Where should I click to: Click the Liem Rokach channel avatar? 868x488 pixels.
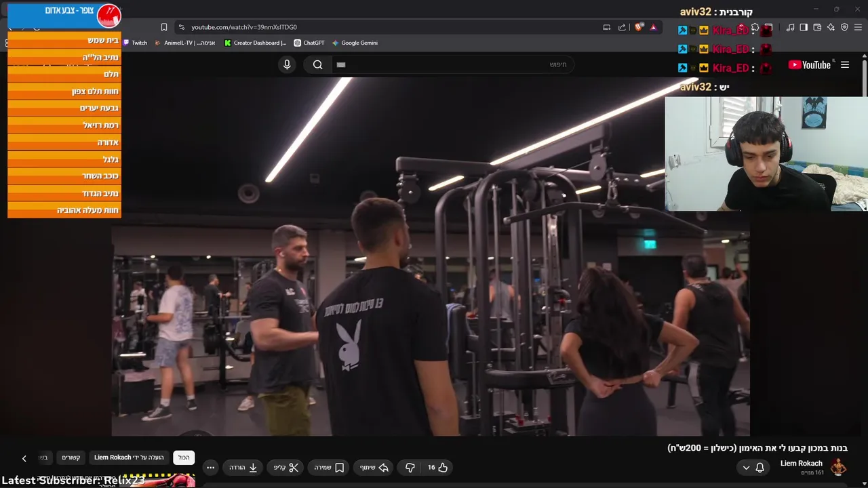(838, 467)
